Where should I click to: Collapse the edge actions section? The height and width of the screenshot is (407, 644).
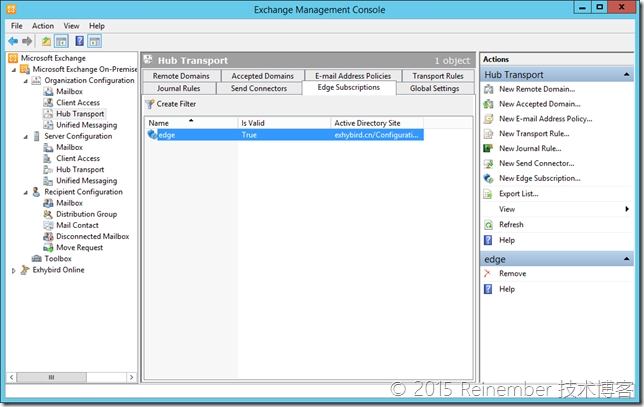(x=626, y=259)
